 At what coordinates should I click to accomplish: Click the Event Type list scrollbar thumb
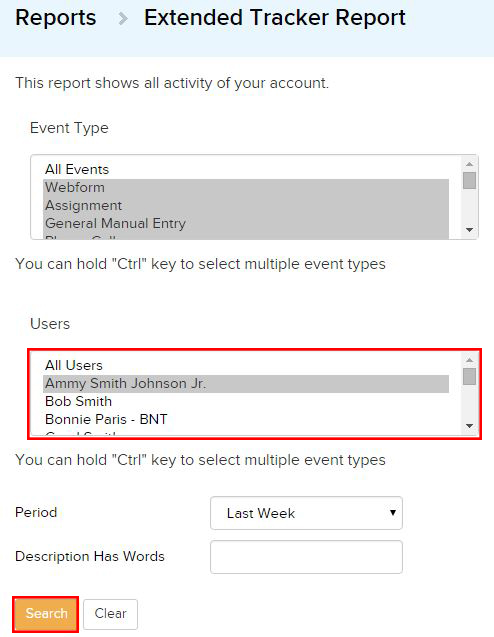[x=470, y=180]
